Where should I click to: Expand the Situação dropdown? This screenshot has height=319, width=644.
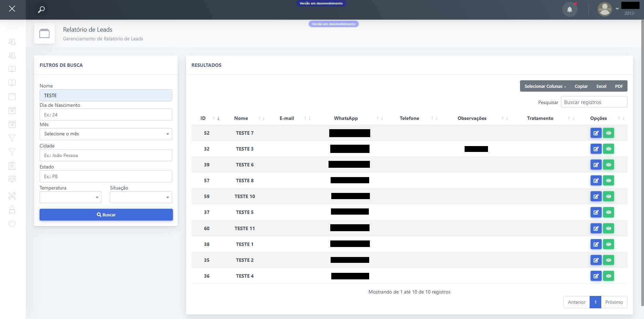point(141,197)
